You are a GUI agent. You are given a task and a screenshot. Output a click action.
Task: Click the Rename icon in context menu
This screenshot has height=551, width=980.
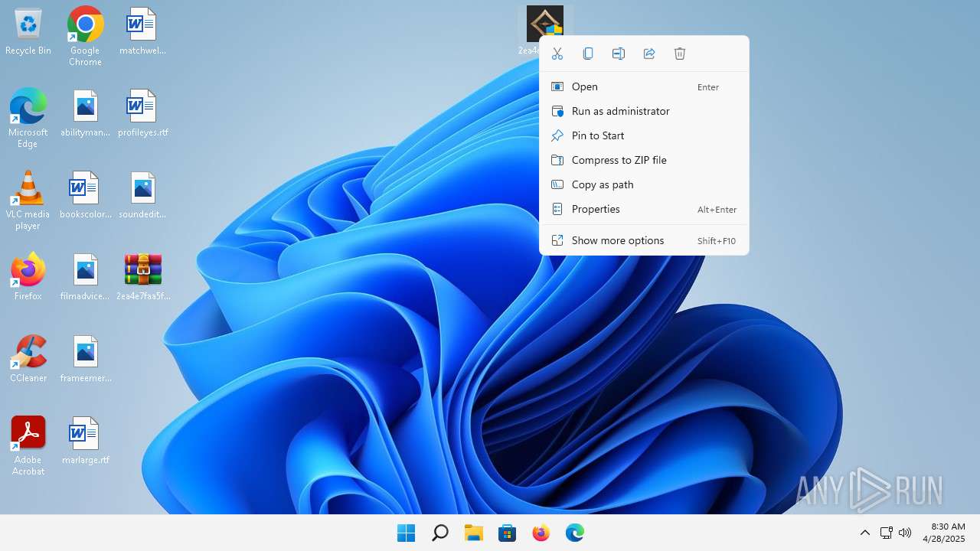pos(619,54)
